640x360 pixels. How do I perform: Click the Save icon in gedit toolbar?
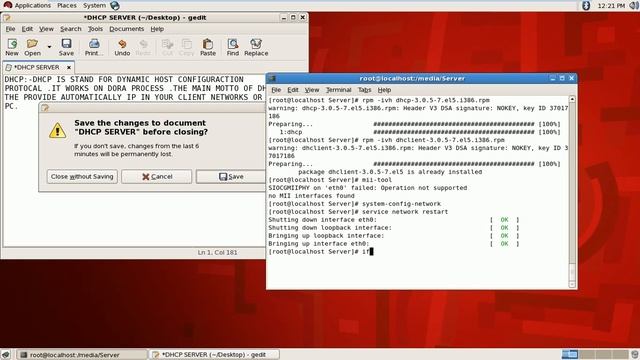(x=66, y=47)
